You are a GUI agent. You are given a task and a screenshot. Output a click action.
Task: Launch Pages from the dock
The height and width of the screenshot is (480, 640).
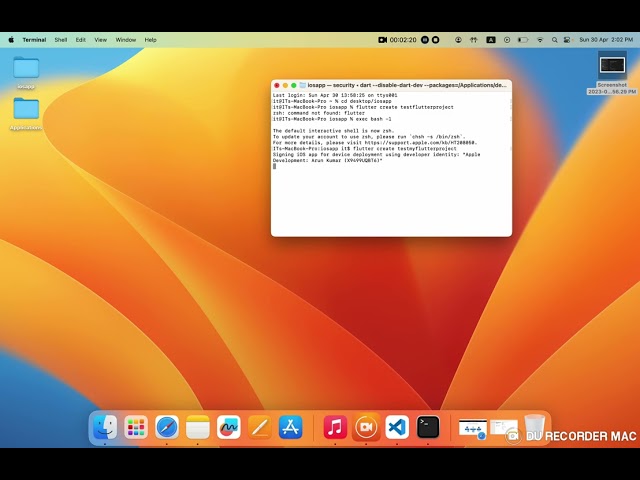coord(259,427)
